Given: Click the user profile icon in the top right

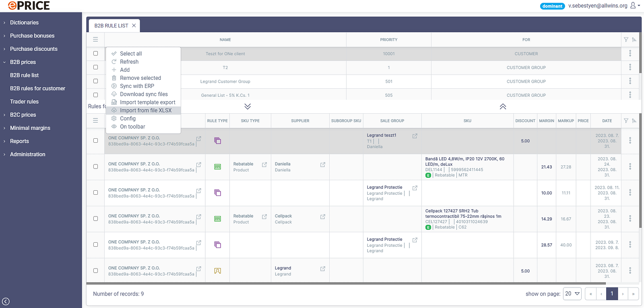Looking at the screenshot, I should 633,5.
